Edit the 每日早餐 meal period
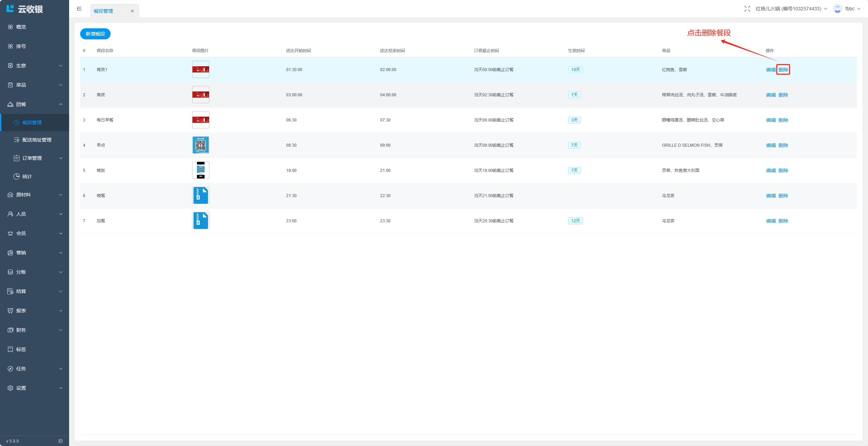Viewport: 868px width, 446px height. point(771,120)
